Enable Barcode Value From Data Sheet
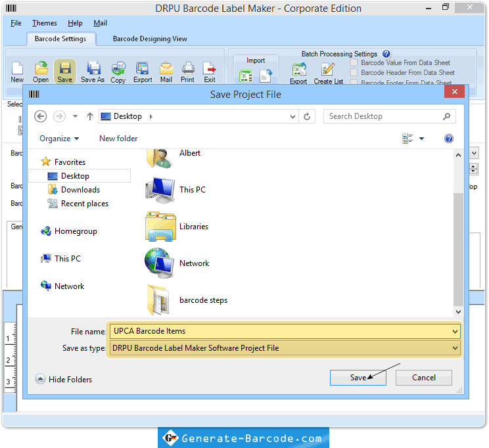 point(354,62)
